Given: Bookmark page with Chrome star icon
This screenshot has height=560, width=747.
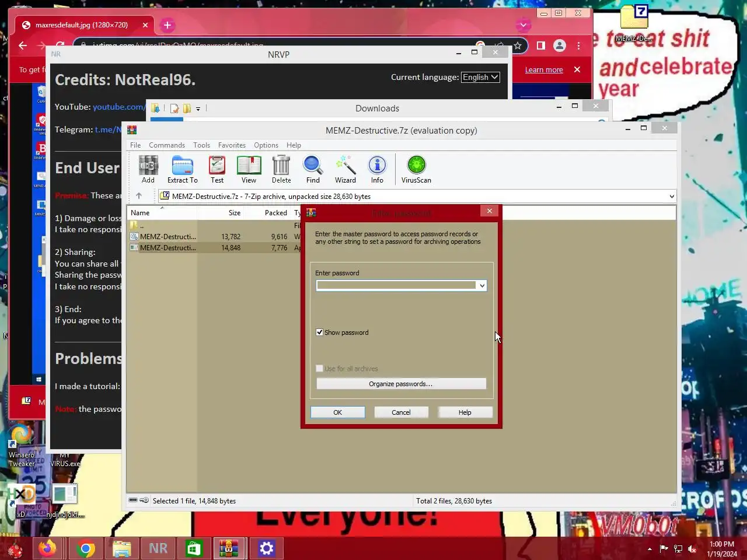Looking at the screenshot, I should [517, 45].
